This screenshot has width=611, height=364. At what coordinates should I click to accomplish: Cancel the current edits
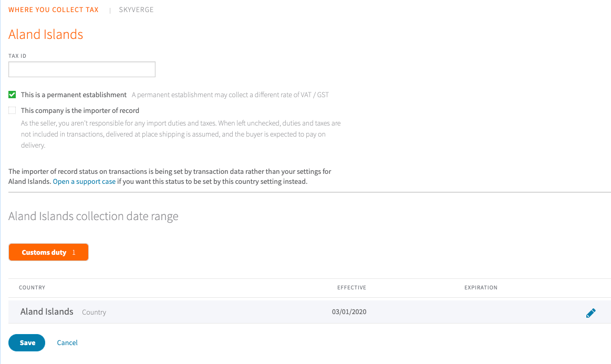pyautogui.click(x=67, y=342)
